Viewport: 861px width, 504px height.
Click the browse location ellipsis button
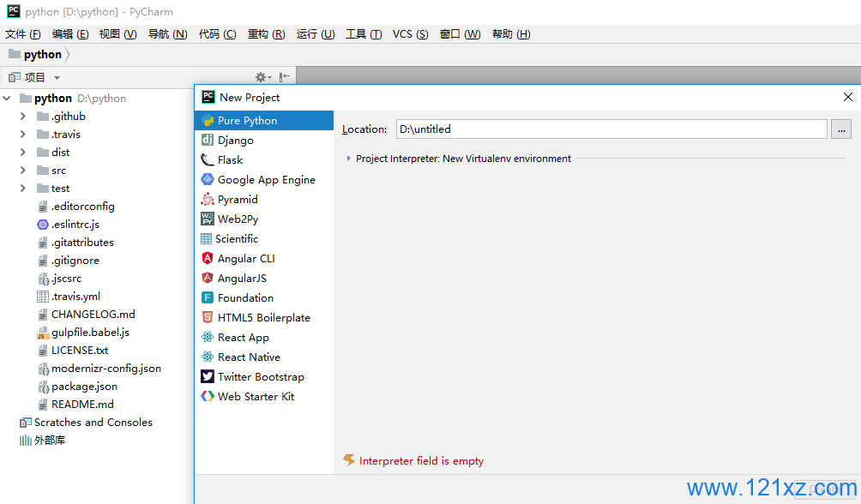pos(841,129)
